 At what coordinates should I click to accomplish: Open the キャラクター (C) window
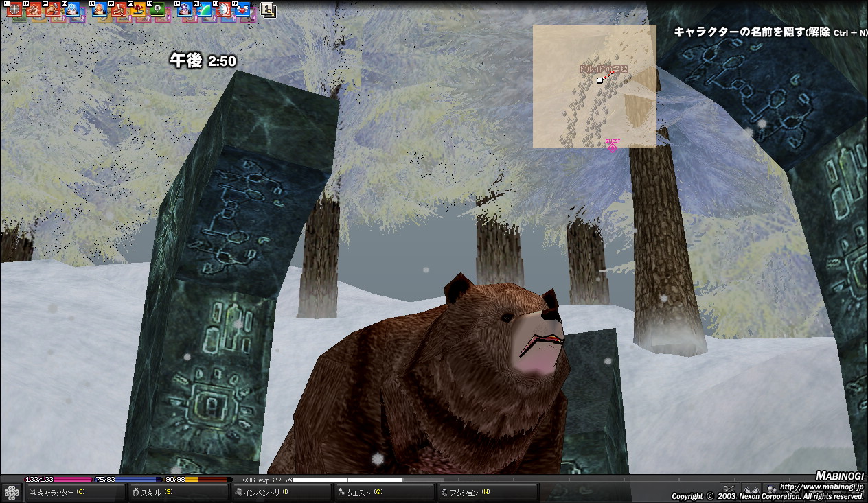pyautogui.click(x=75, y=492)
